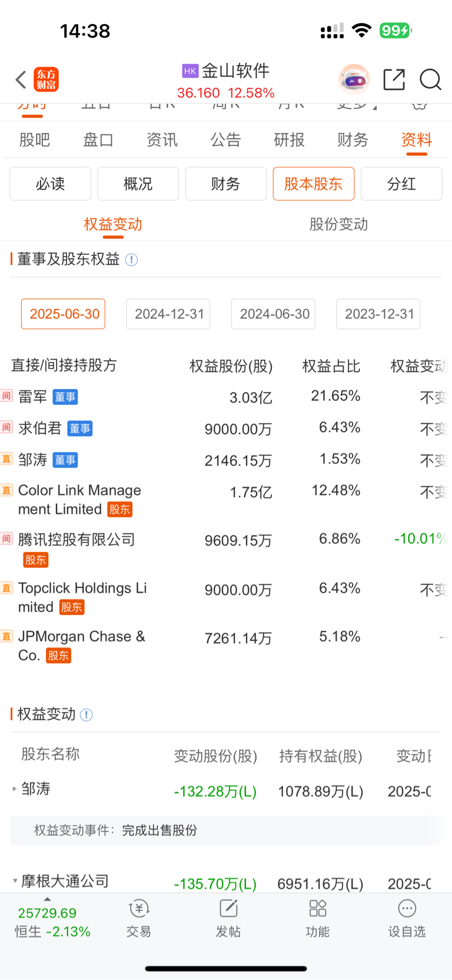Tap the 概况 button
452x980 pixels.
(x=138, y=184)
